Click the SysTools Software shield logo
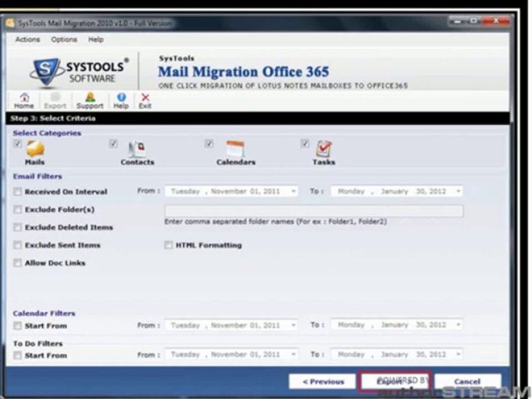This screenshot has width=532, height=399. coord(47,72)
